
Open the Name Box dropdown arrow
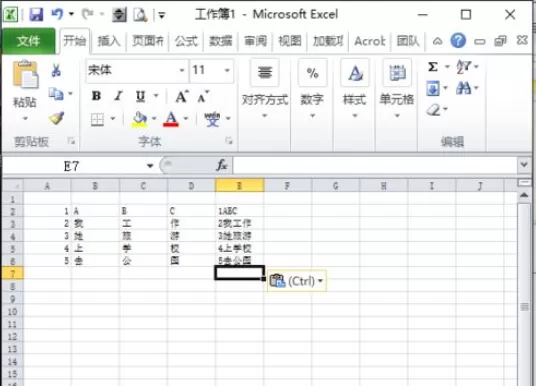pos(150,166)
